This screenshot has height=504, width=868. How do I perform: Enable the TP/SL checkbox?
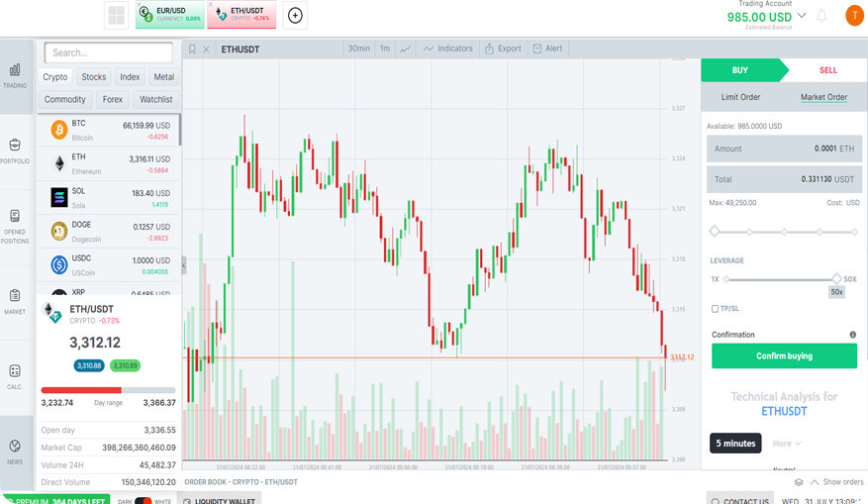(715, 309)
